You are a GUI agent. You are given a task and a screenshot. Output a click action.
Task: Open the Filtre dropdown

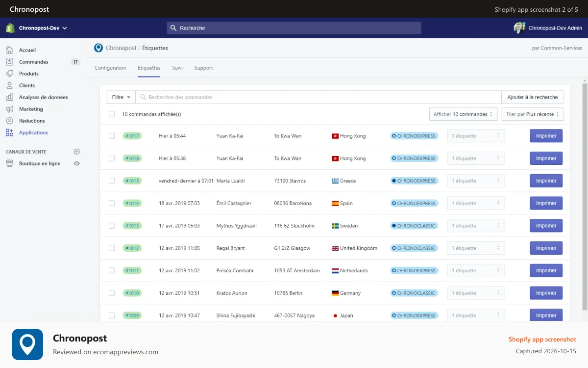(x=121, y=97)
